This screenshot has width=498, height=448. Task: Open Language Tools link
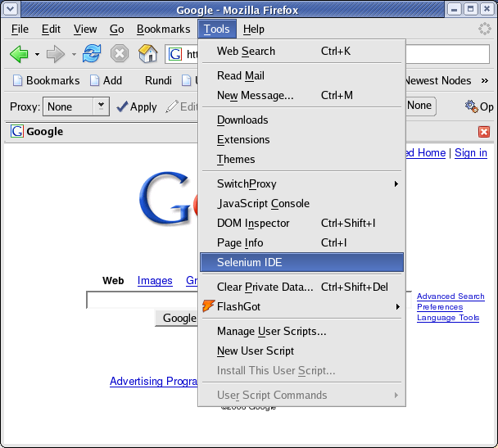point(448,318)
